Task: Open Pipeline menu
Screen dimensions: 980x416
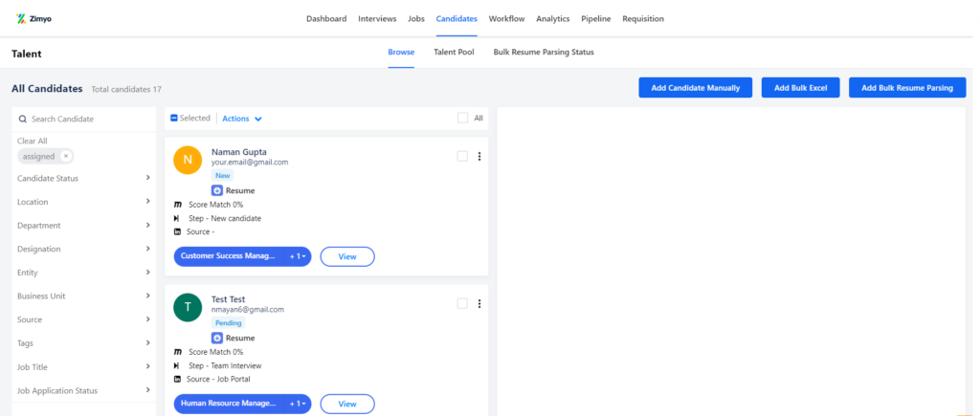Action: point(595,19)
